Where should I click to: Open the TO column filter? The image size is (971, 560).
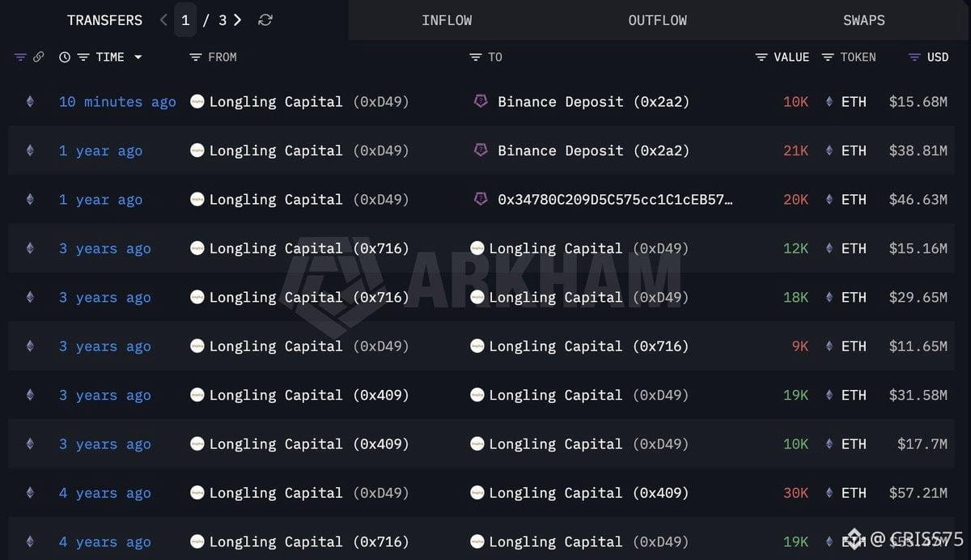[476, 57]
